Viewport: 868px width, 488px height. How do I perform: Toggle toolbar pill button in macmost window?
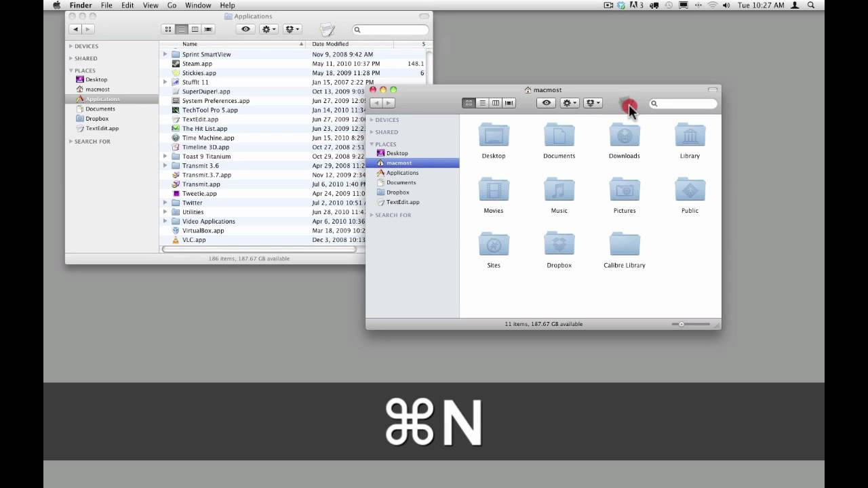pos(713,89)
